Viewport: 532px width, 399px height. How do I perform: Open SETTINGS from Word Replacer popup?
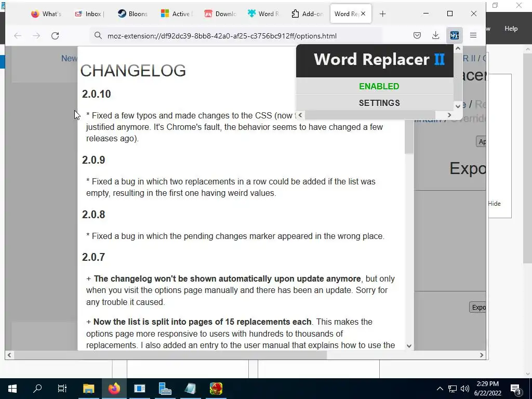[x=379, y=103]
